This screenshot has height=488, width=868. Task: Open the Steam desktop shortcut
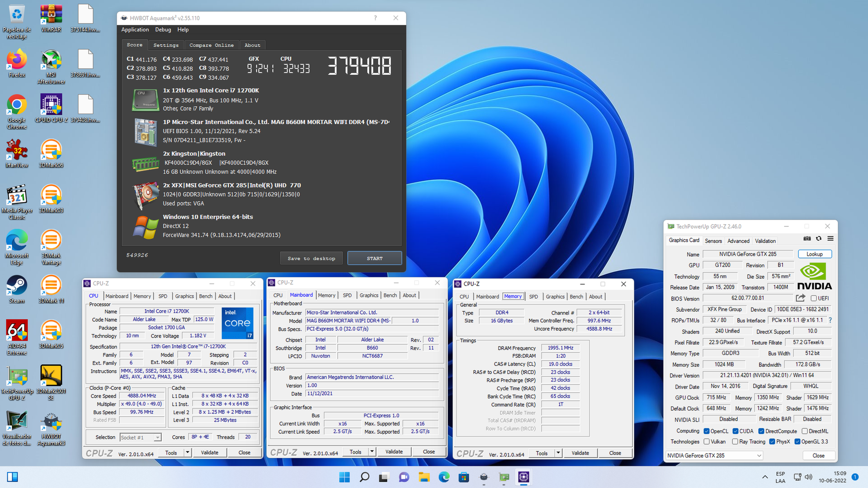(x=17, y=290)
